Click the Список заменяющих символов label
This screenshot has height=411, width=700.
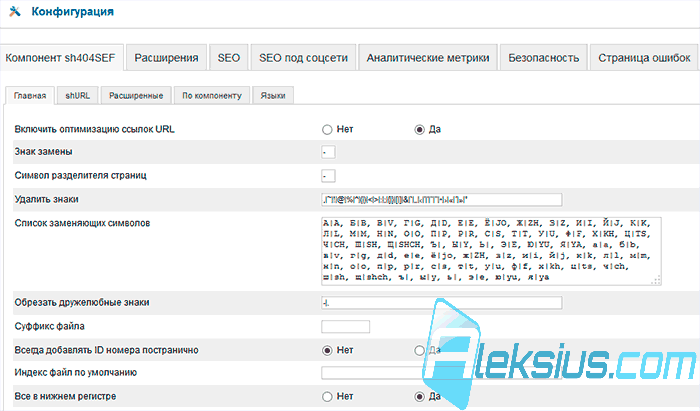click(82, 223)
